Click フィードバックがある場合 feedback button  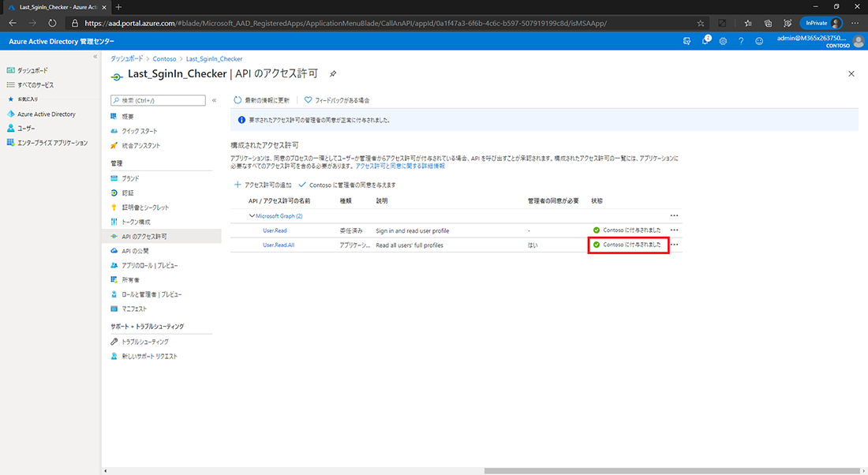(337, 100)
